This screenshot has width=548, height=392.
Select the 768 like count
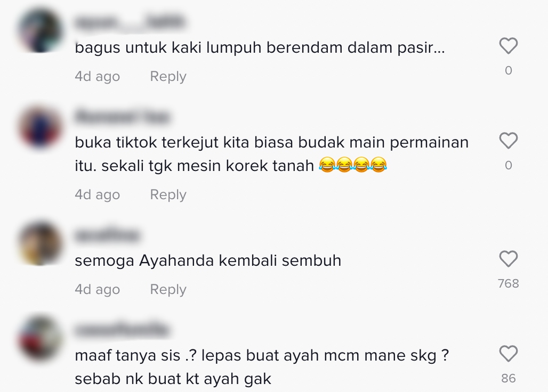pyautogui.click(x=508, y=283)
